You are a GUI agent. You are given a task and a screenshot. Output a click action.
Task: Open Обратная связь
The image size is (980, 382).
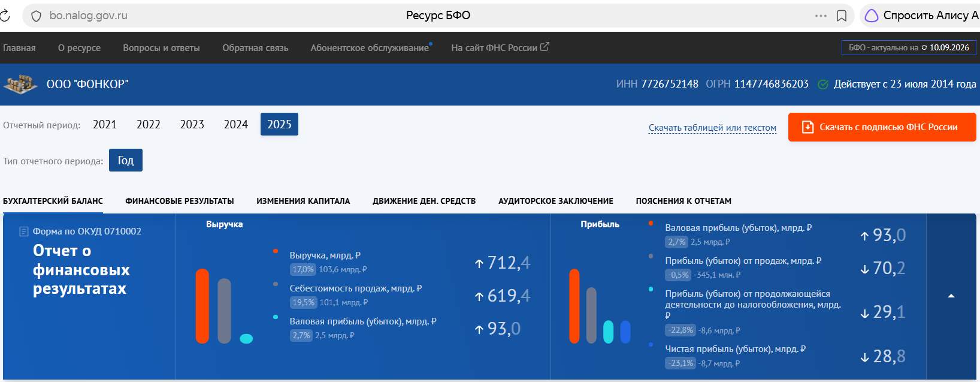coord(255,48)
